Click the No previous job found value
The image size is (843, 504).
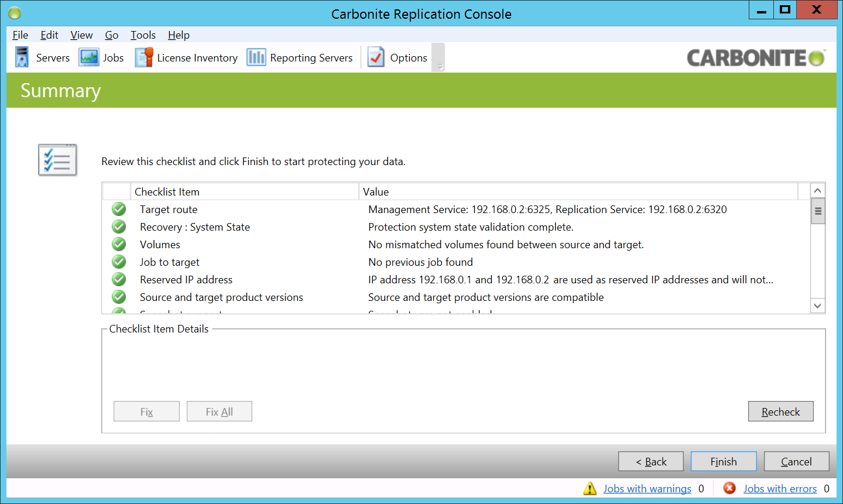pyautogui.click(x=420, y=262)
